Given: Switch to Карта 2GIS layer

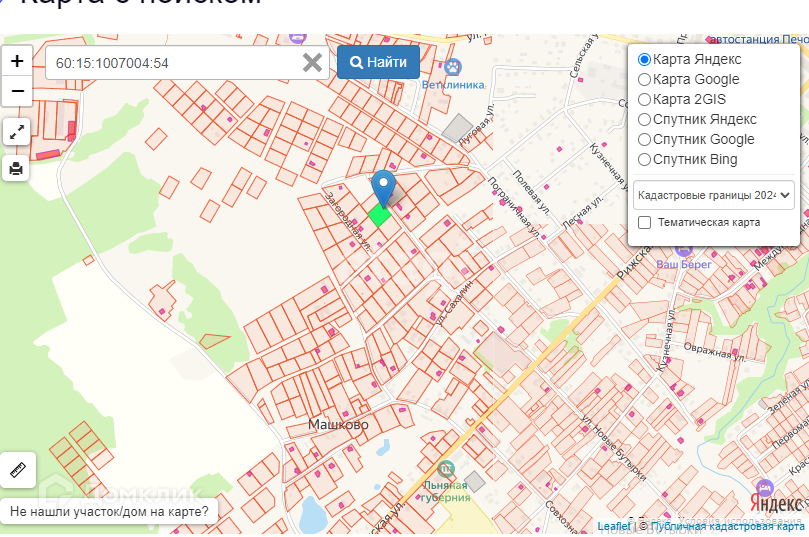Looking at the screenshot, I should 645,100.
